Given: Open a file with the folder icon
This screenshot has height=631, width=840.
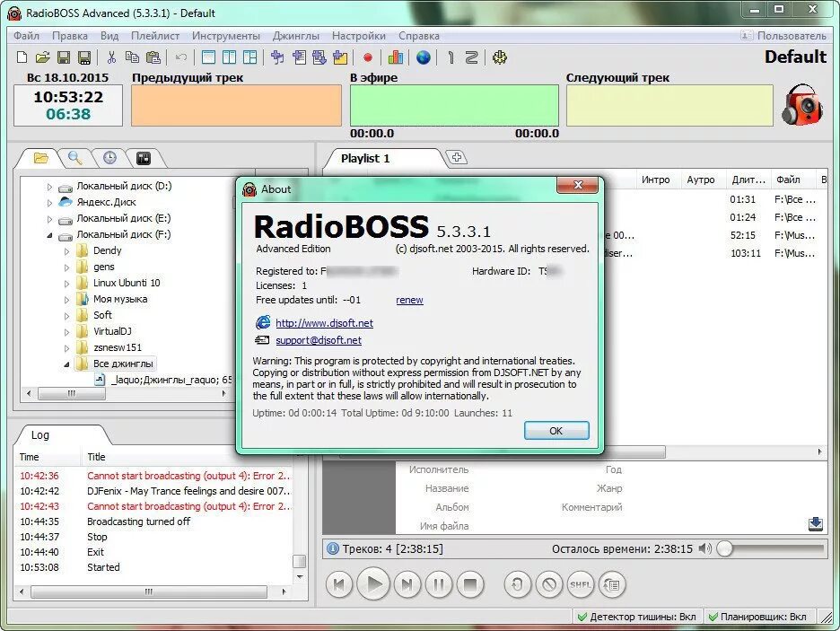Looking at the screenshot, I should [42, 57].
